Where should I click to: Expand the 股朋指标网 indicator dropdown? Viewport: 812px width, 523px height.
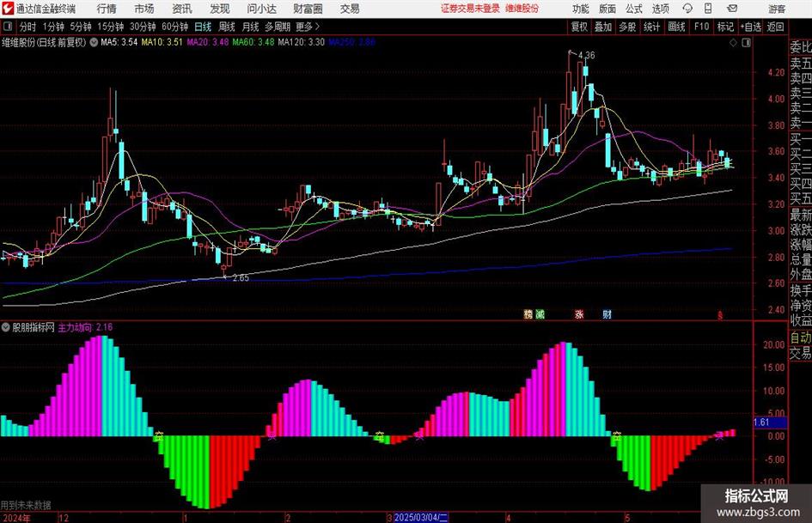tap(6, 326)
